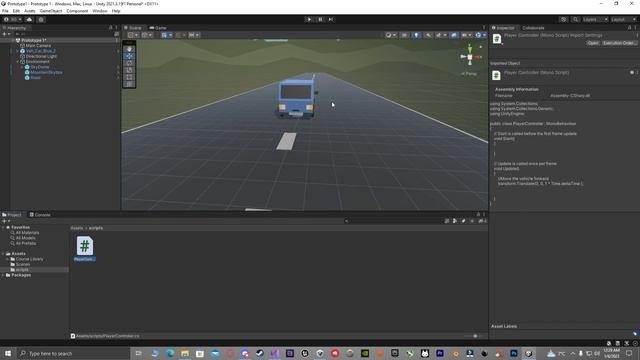Open the undo history icon
This screenshot has height=360, width=640.
[x=563, y=19]
